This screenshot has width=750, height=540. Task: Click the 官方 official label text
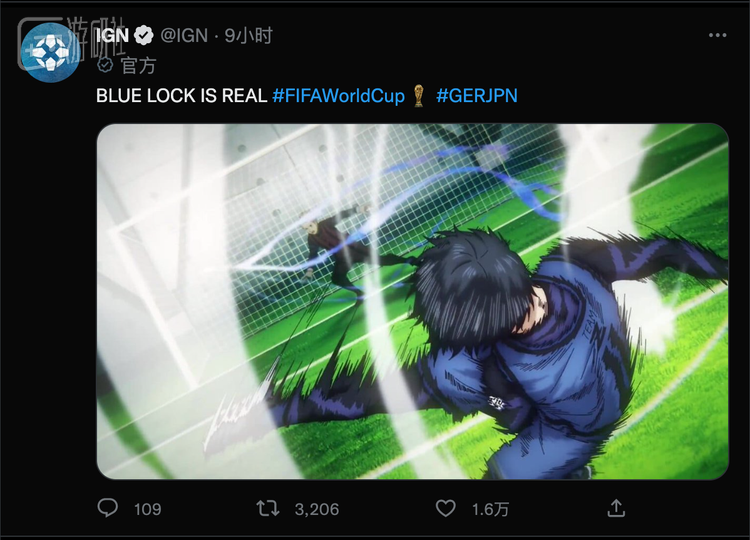click(x=138, y=65)
